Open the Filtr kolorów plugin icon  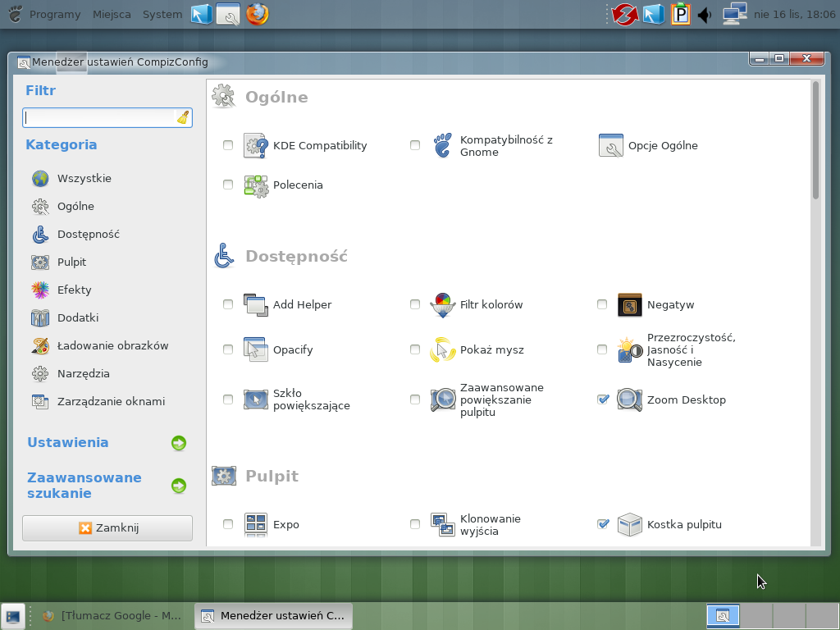point(442,305)
